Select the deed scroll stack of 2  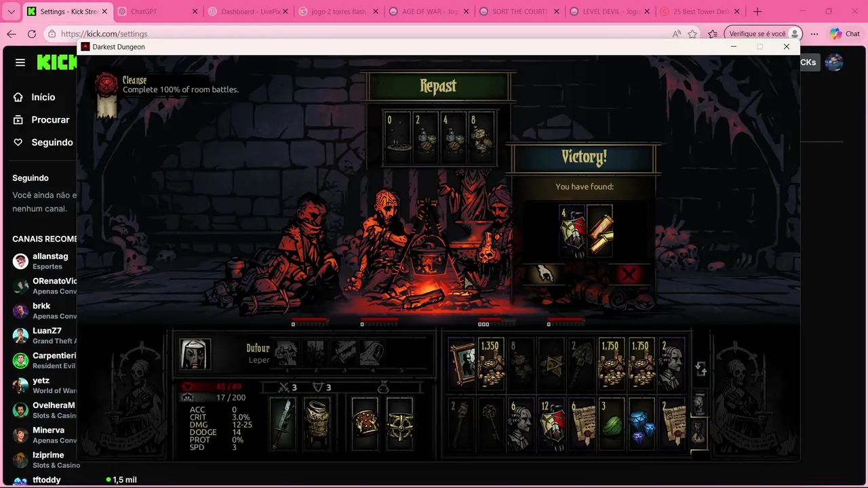pos(671,424)
